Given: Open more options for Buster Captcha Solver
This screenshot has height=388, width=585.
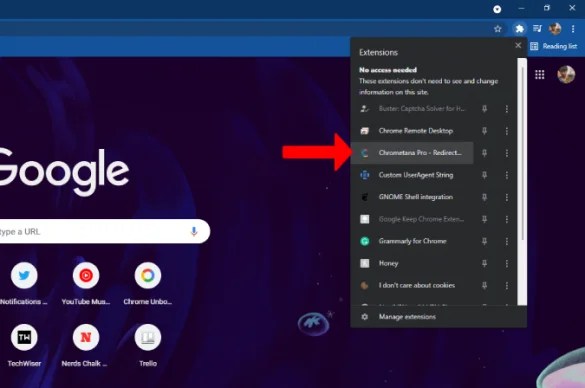Looking at the screenshot, I should (x=507, y=109).
